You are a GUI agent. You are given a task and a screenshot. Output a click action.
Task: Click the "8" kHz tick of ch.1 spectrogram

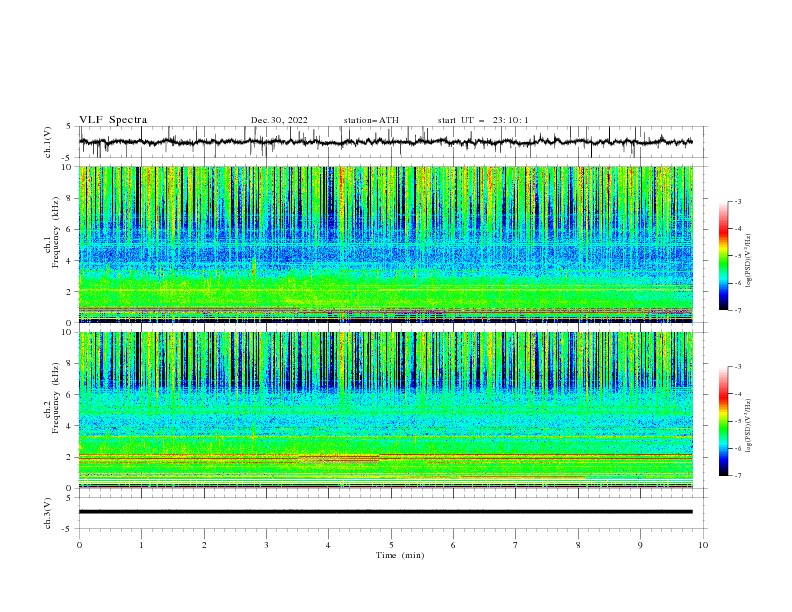click(x=71, y=198)
